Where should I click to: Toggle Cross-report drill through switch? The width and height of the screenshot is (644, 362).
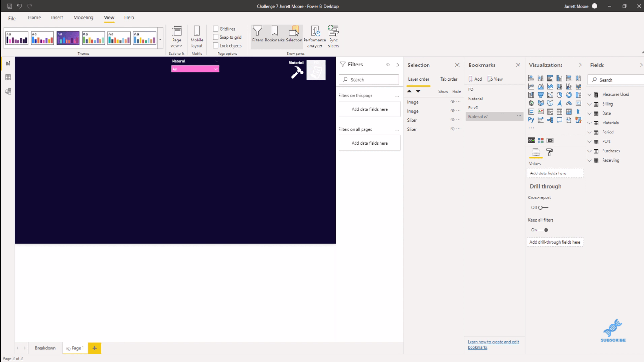[543, 207]
